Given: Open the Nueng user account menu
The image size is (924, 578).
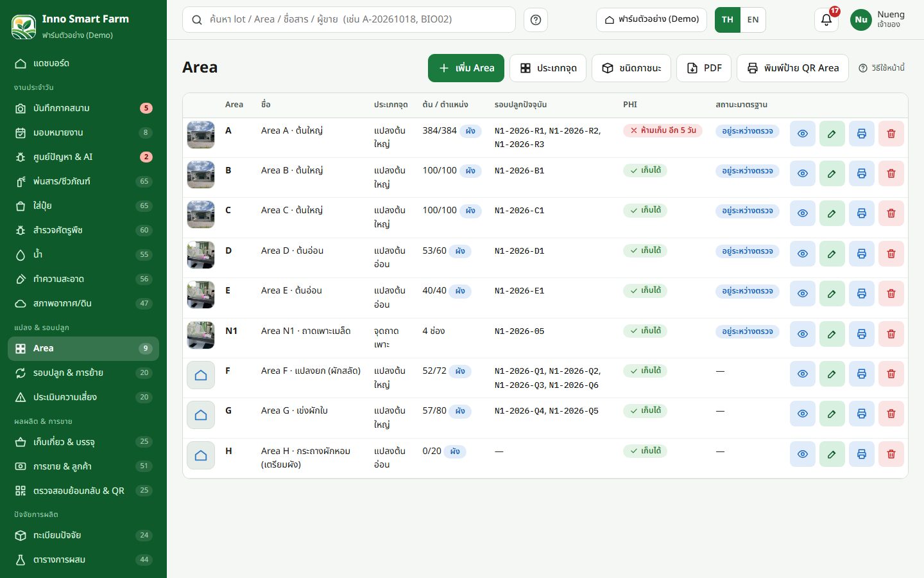Looking at the screenshot, I should (878, 20).
